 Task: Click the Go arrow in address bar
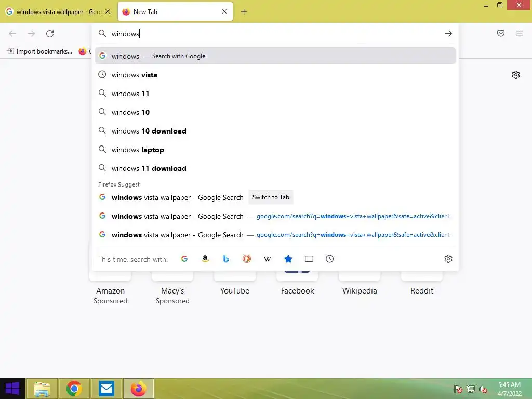coord(448,34)
